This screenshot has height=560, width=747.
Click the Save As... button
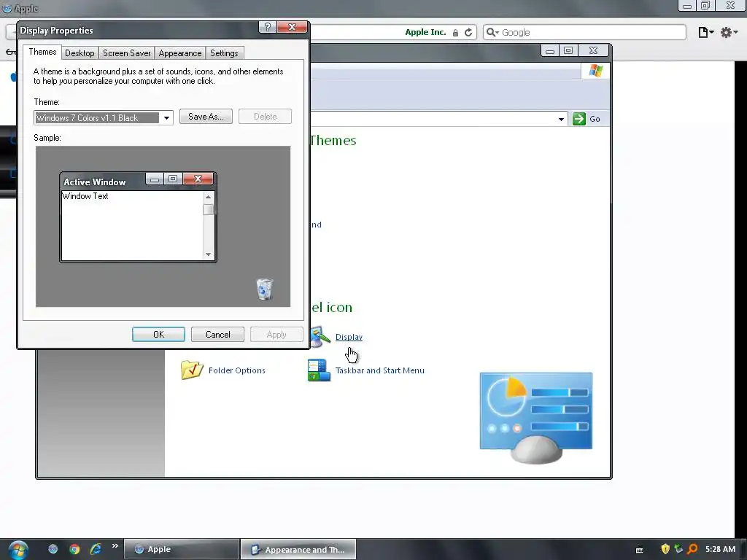coord(206,117)
